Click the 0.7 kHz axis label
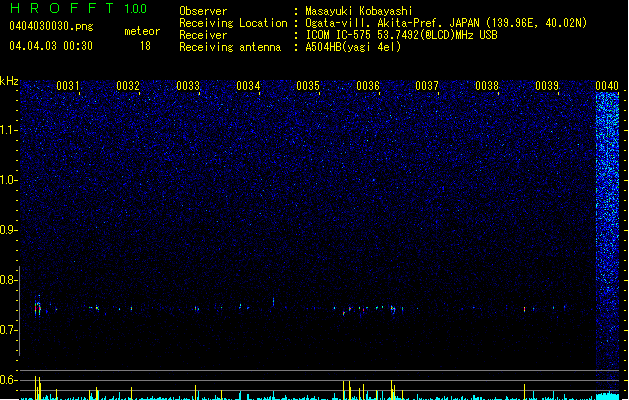 pos(9,330)
